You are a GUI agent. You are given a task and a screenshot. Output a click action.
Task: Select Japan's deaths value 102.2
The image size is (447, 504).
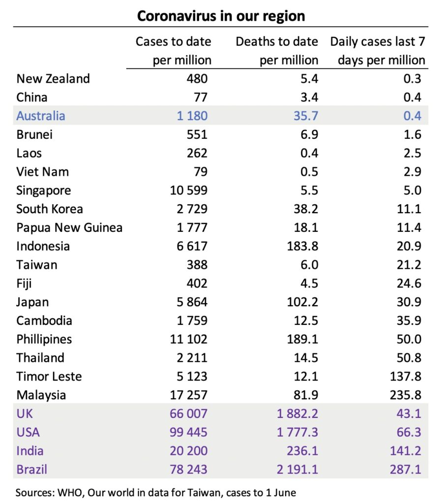302,302
